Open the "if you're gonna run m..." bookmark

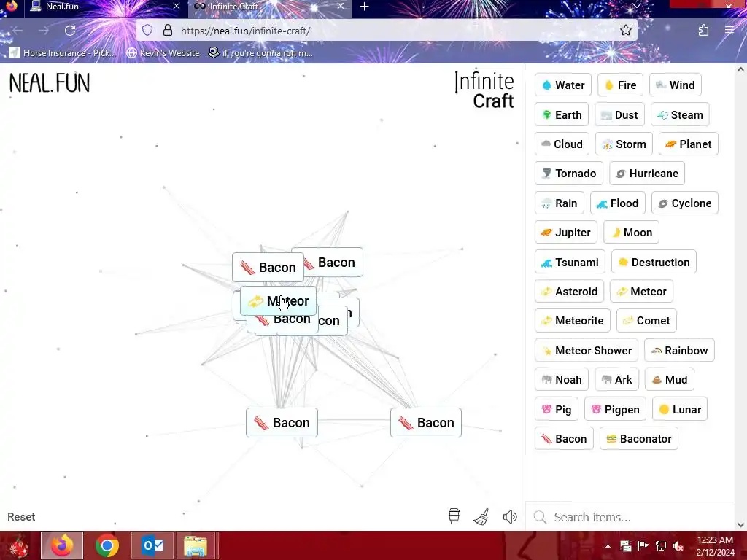click(x=260, y=52)
